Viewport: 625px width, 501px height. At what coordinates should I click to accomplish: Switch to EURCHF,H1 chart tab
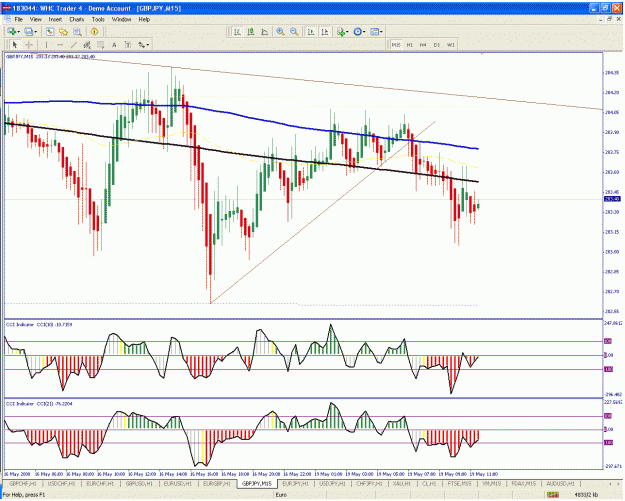click(100, 483)
